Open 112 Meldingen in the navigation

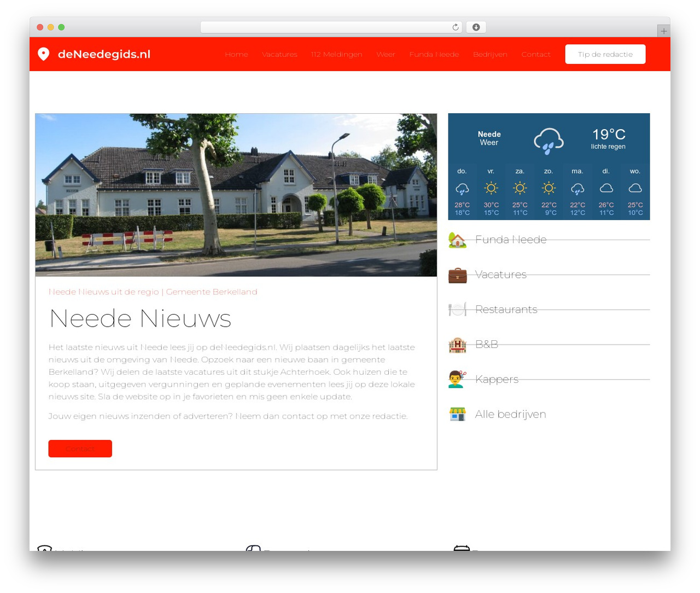coord(336,54)
